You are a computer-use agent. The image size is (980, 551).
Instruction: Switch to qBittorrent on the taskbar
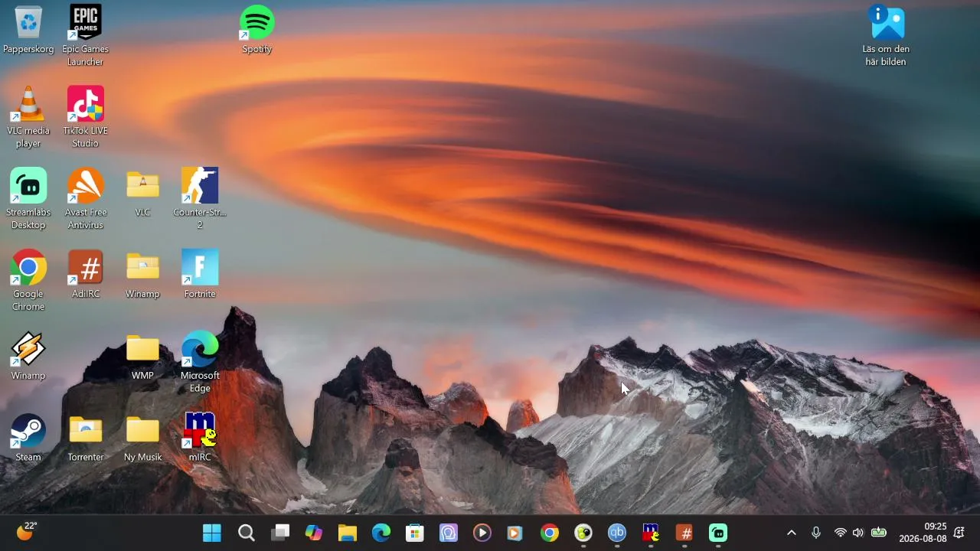pyautogui.click(x=617, y=533)
